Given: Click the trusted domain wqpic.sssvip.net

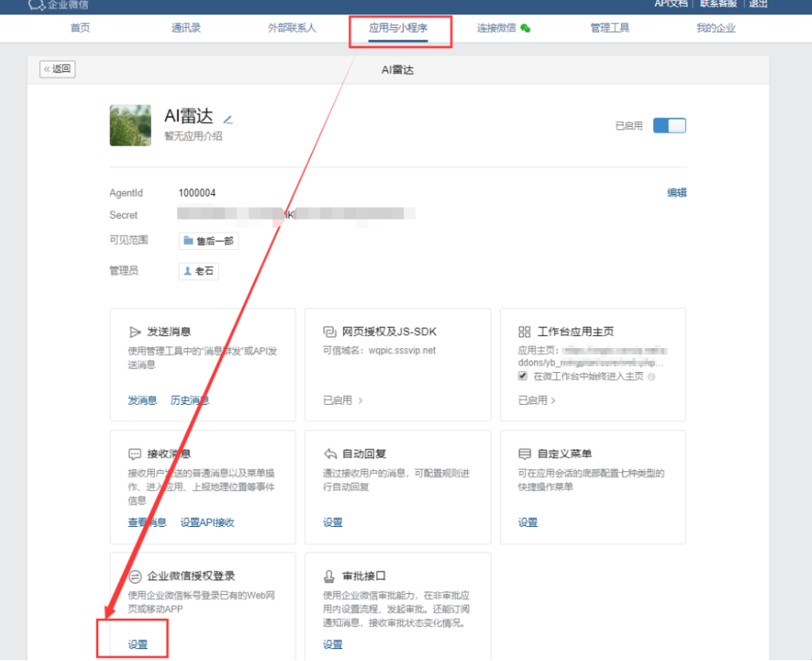Looking at the screenshot, I should click(402, 350).
